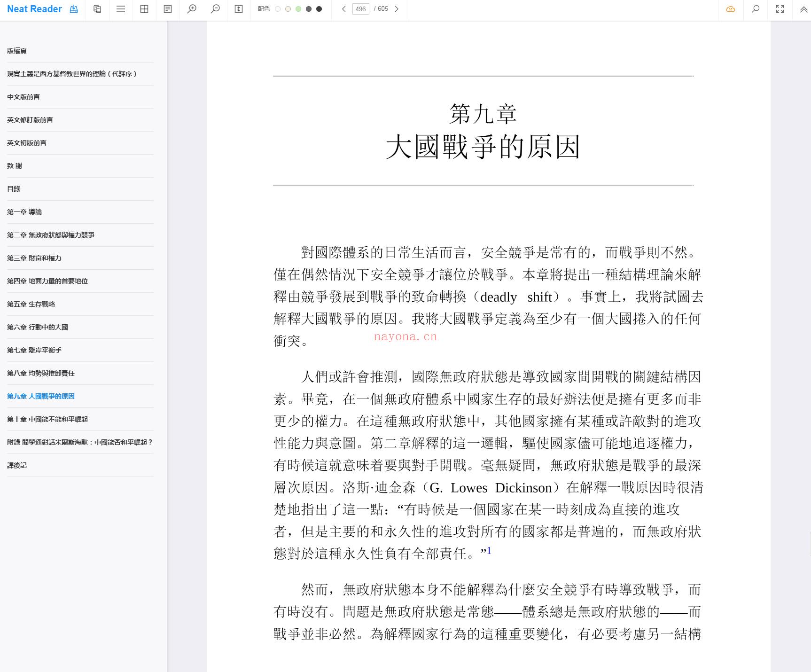Jump to 第四章 地面力量的首要地位
The height and width of the screenshot is (672, 811).
click(x=47, y=281)
